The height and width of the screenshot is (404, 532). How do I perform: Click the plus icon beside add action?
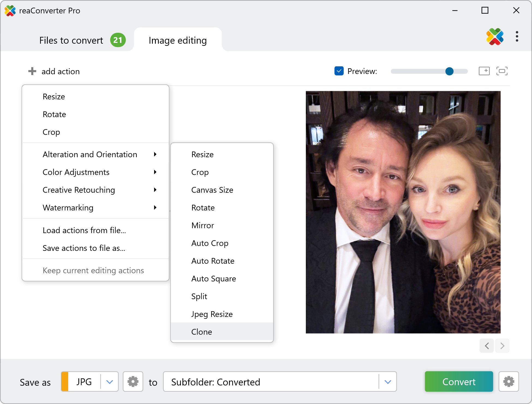(32, 71)
